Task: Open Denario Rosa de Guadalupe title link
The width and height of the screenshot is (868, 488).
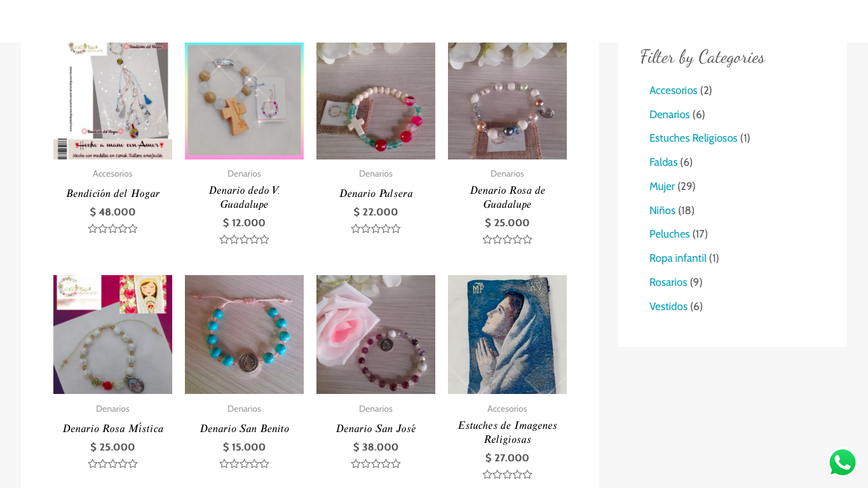Action: point(507,197)
